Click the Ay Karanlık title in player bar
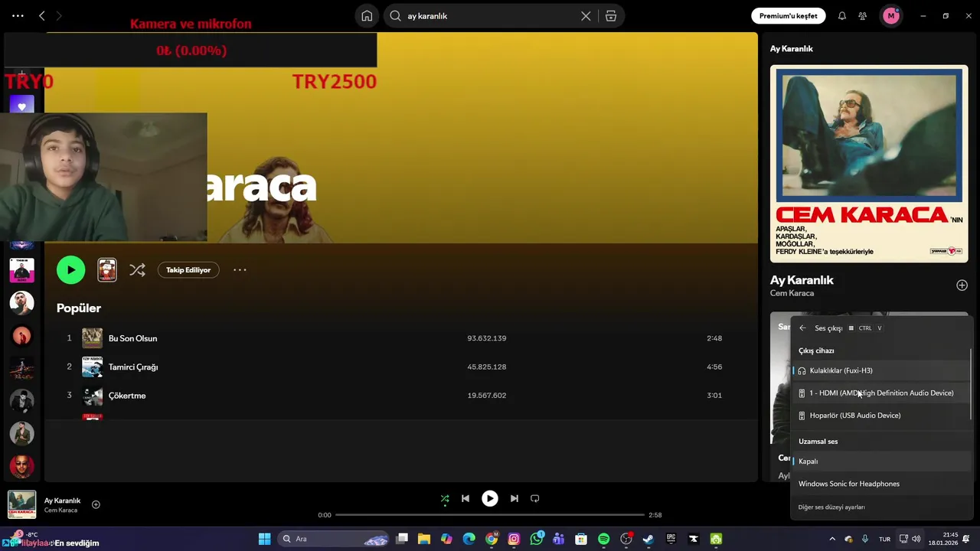This screenshot has width=980, height=551. (x=62, y=500)
